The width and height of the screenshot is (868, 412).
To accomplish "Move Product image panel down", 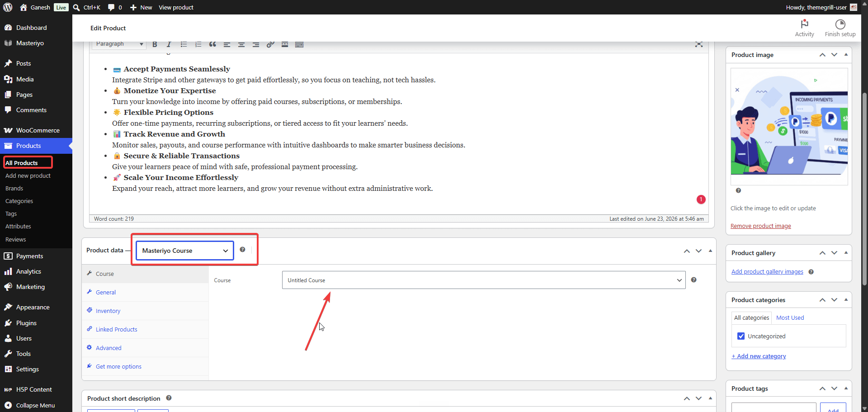I will 834,55.
